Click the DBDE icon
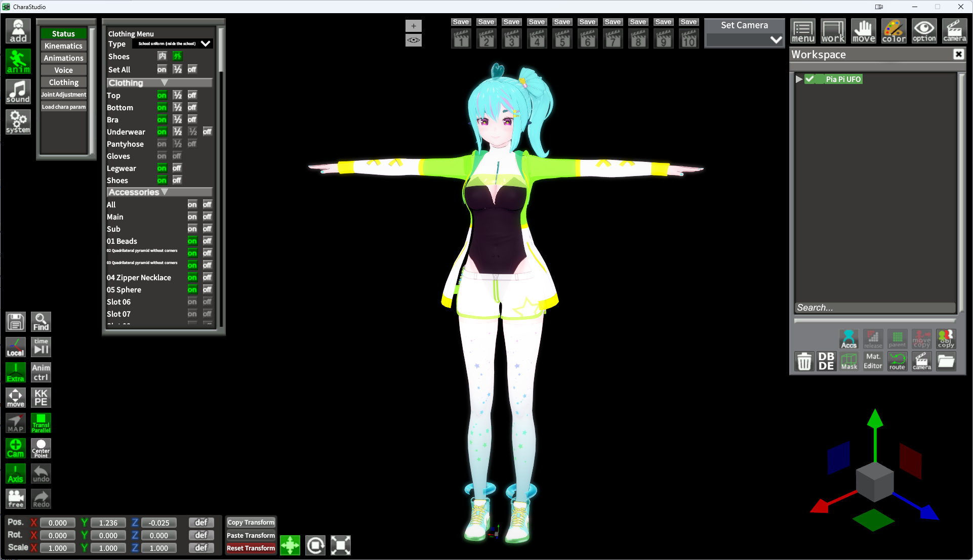This screenshot has width=973, height=560. tap(826, 361)
